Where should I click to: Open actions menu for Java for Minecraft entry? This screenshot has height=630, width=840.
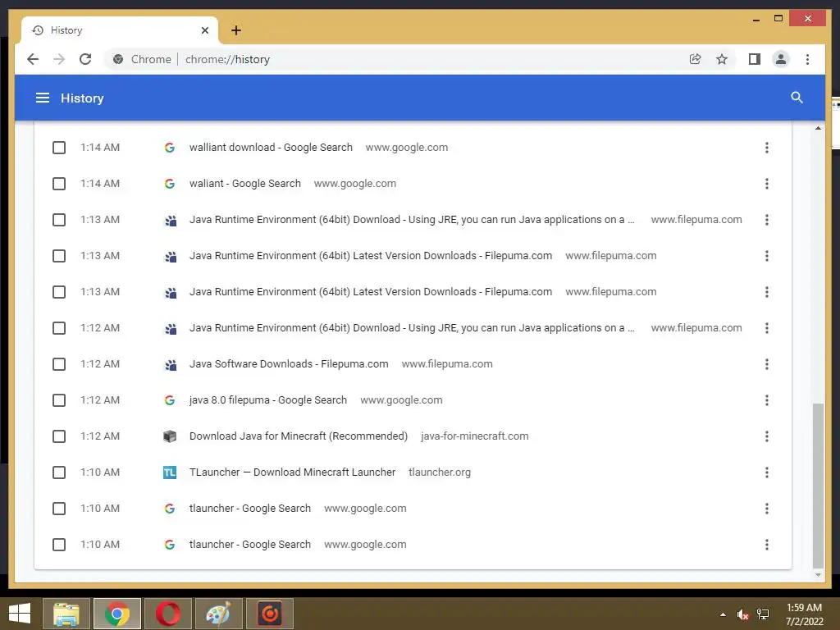pos(767,436)
